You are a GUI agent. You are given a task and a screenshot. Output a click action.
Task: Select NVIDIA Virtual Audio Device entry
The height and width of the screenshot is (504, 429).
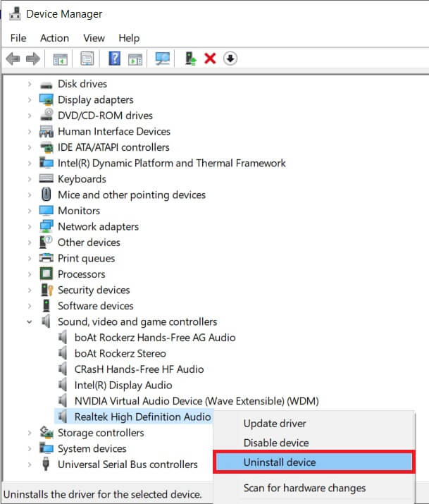tap(197, 401)
